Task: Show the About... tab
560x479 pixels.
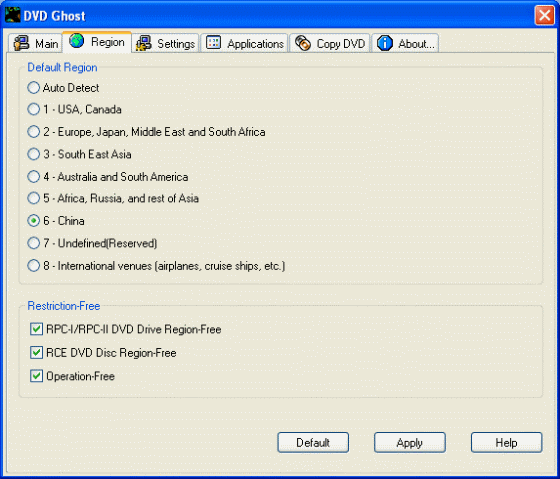Action: [x=405, y=43]
